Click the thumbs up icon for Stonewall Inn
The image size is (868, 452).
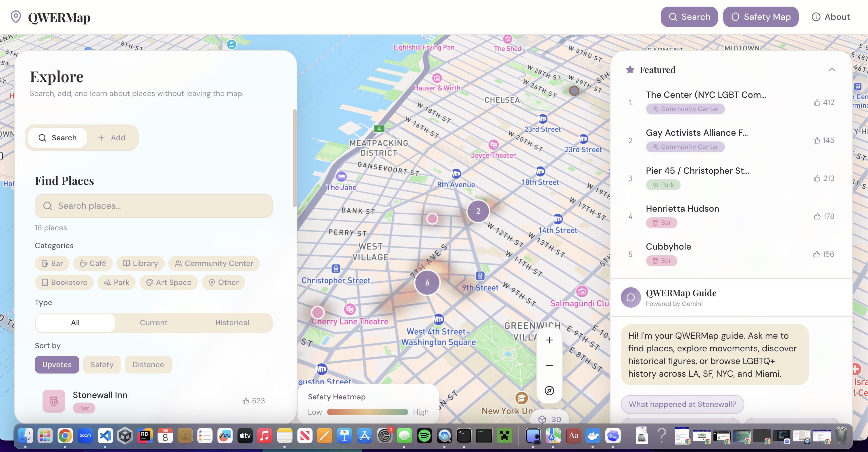pyautogui.click(x=246, y=401)
